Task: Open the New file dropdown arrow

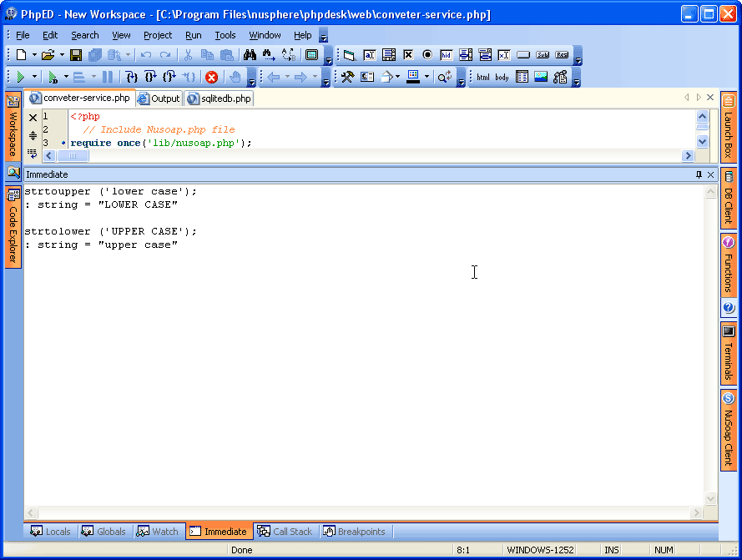Action: [x=34, y=56]
